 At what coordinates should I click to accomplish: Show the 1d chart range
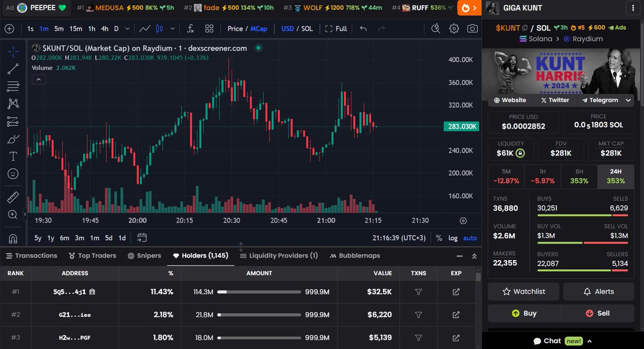coord(122,238)
